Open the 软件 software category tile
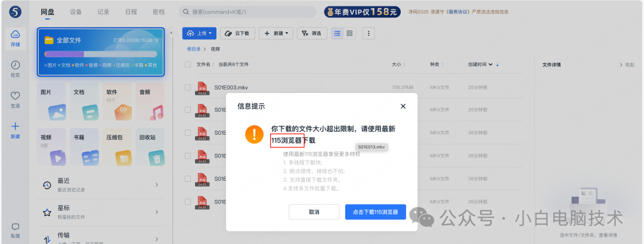 (117, 102)
